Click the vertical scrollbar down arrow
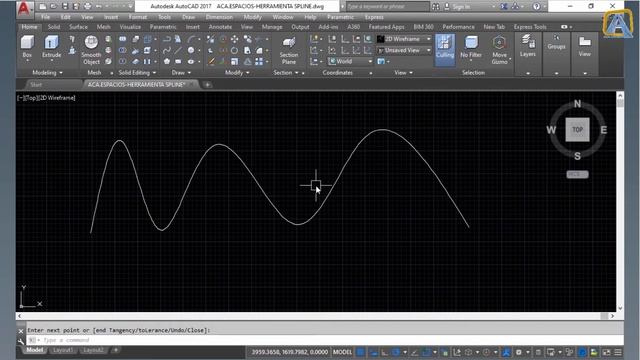Screen dimensions: 640x360 620,309
